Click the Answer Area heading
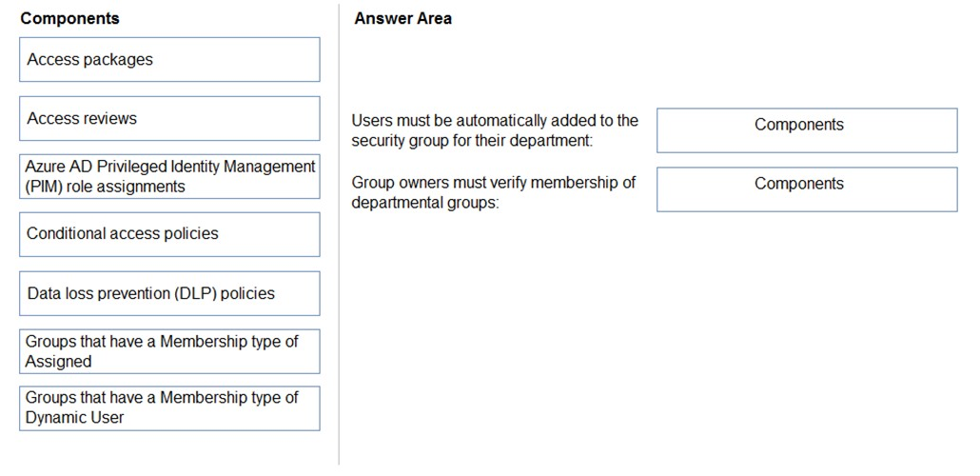 (403, 19)
